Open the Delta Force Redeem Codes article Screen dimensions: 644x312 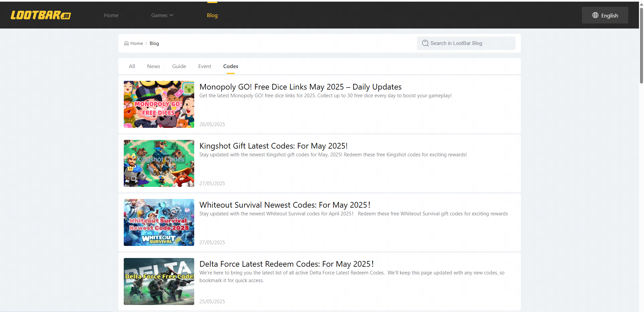click(x=286, y=264)
